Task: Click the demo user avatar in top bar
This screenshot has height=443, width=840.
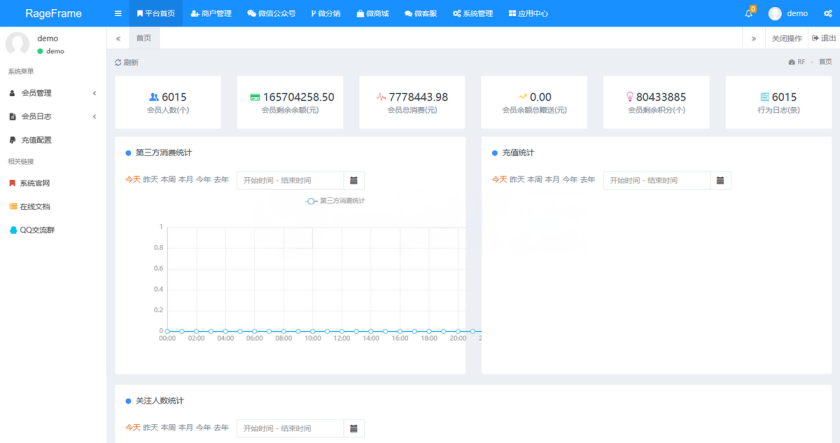Action: 775,13
